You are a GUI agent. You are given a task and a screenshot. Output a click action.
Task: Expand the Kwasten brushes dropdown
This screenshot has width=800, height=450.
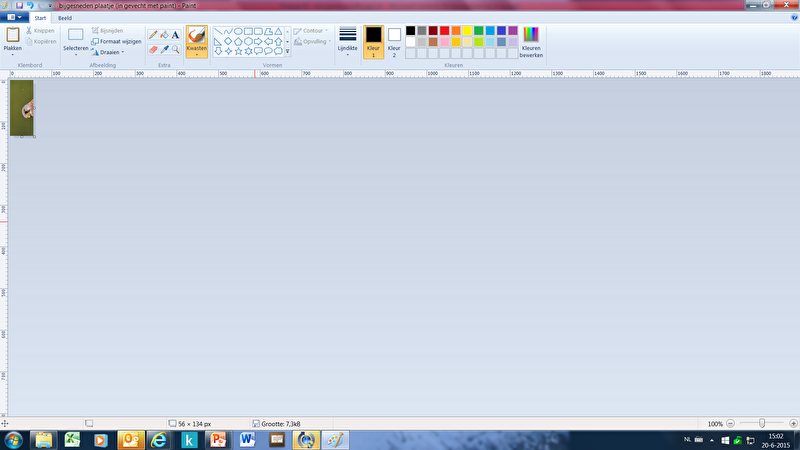[197, 54]
